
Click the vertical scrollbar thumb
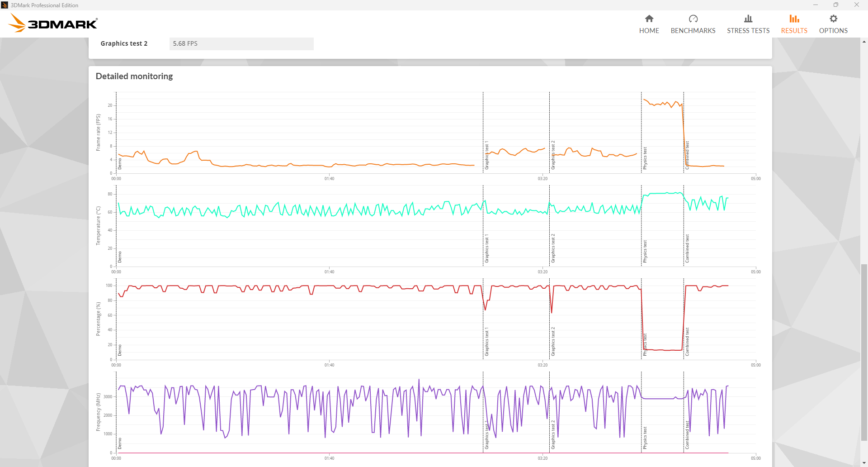864,352
